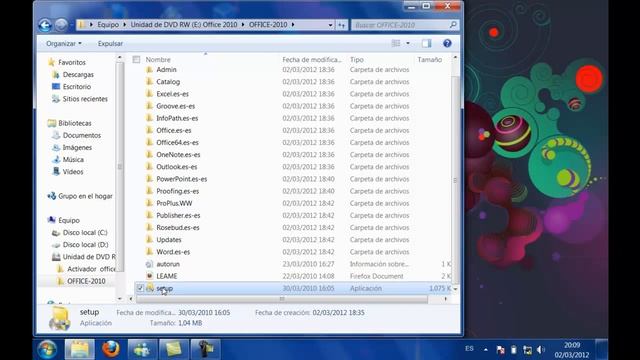
Task: Select the Groove.es-es folder icon
Action: [149, 106]
